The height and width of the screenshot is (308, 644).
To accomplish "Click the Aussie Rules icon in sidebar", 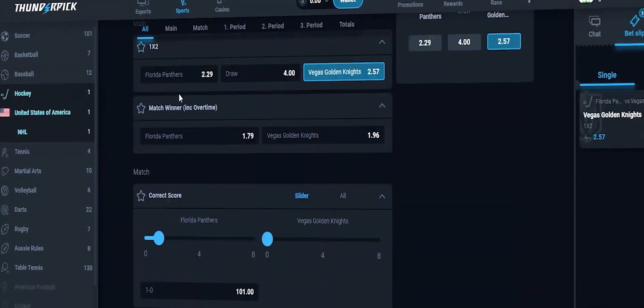I will [x=5, y=248].
